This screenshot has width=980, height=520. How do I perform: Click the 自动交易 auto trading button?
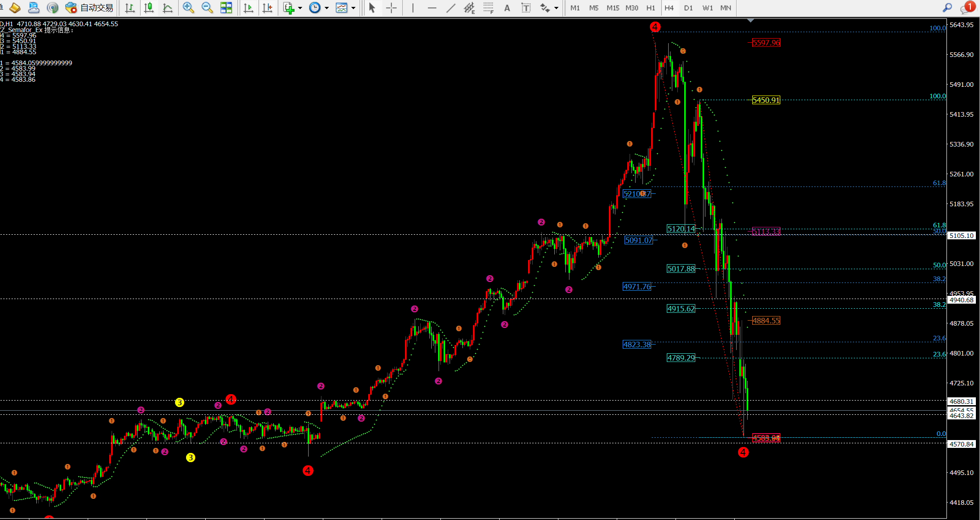(x=90, y=8)
